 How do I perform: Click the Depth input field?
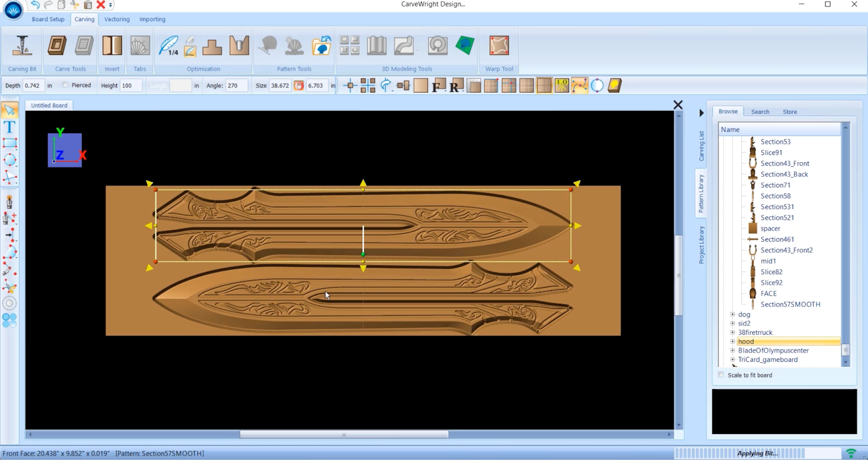click(x=33, y=86)
